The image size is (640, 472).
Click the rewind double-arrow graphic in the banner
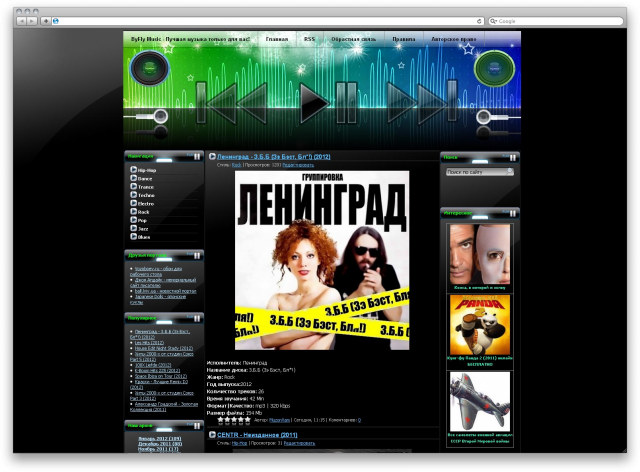click(x=231, y=100)
